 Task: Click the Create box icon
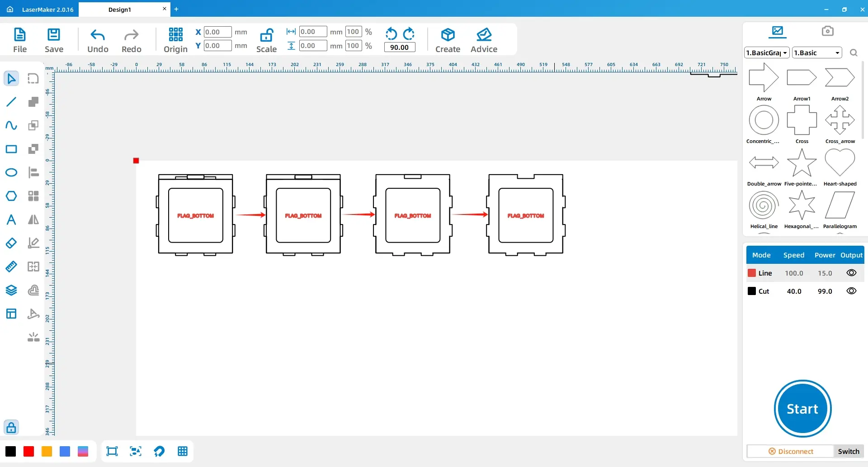point(448,35)
